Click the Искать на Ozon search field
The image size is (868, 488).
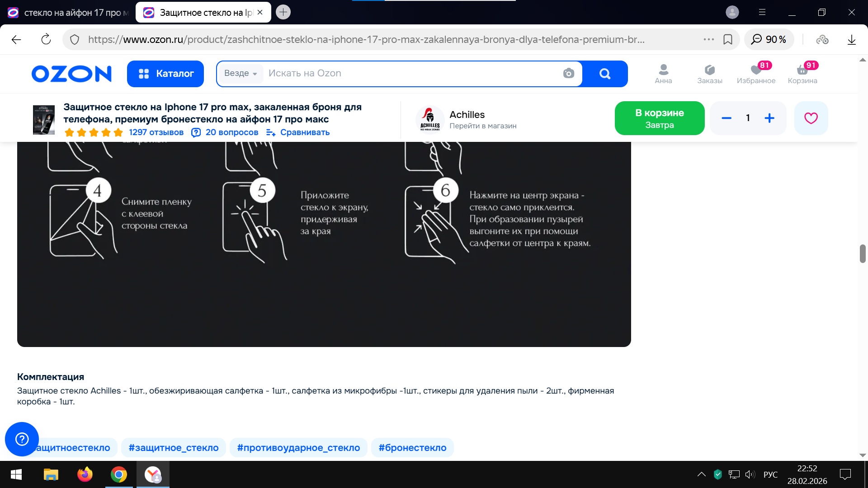407,73
